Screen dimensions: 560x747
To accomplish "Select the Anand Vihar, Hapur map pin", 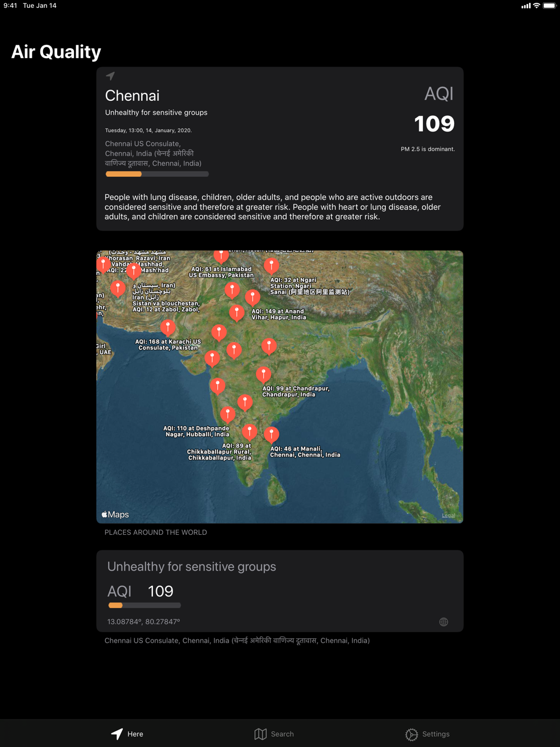I will coord(253,297).
